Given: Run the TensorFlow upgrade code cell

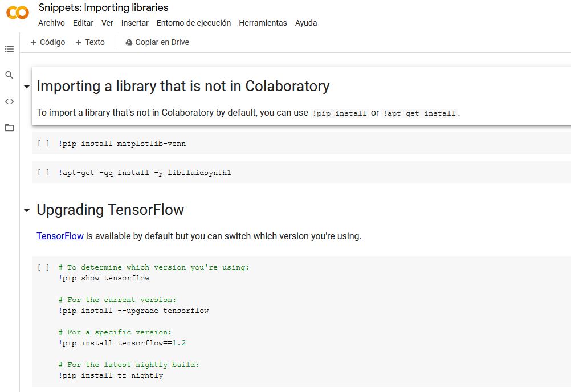Looking at the screenshot, I should [43, 267].
